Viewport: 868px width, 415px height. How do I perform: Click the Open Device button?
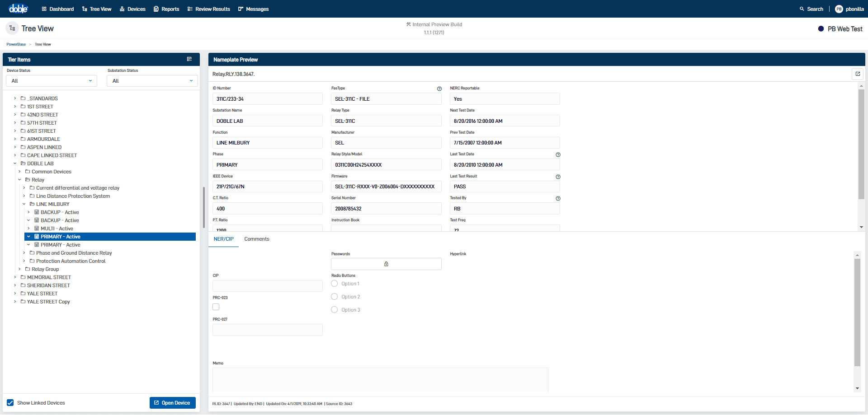(x=173, y=403)
